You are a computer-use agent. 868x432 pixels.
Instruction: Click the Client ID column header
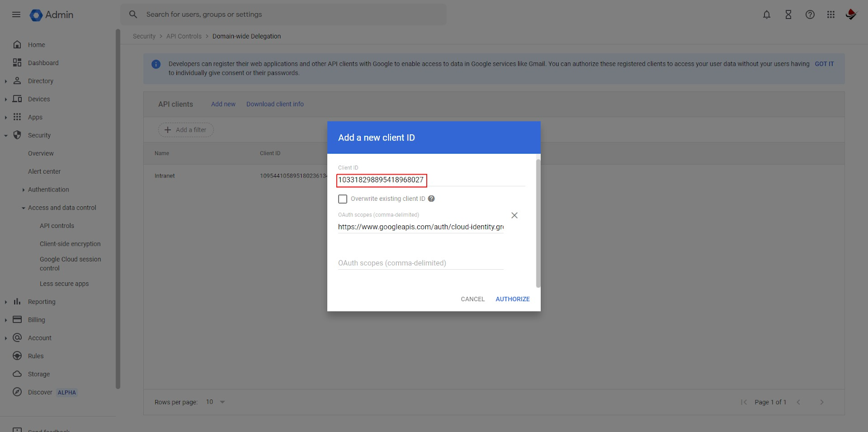pos(270,154)
